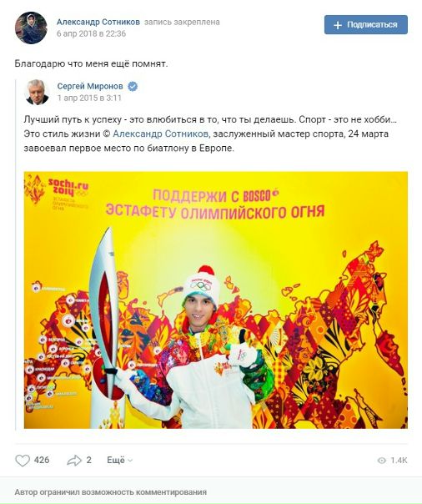This screenshot has height=504, width=422.
Task: Subscribe with the Подписаться button
Action: 366,25
